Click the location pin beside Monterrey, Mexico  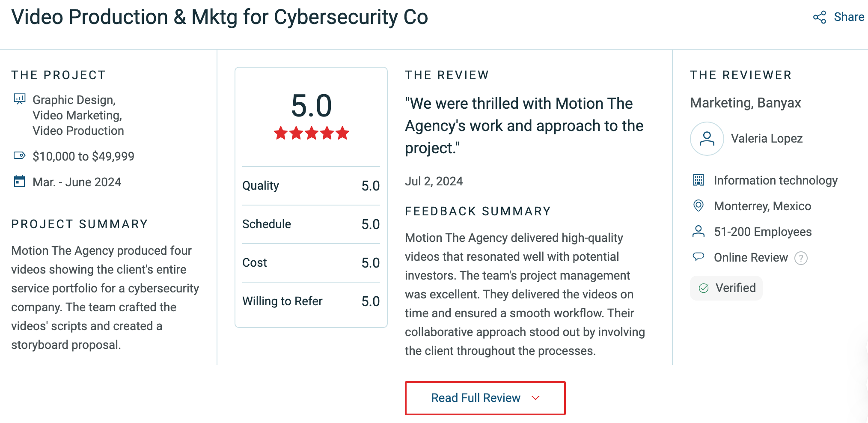(x=699, y=206)
